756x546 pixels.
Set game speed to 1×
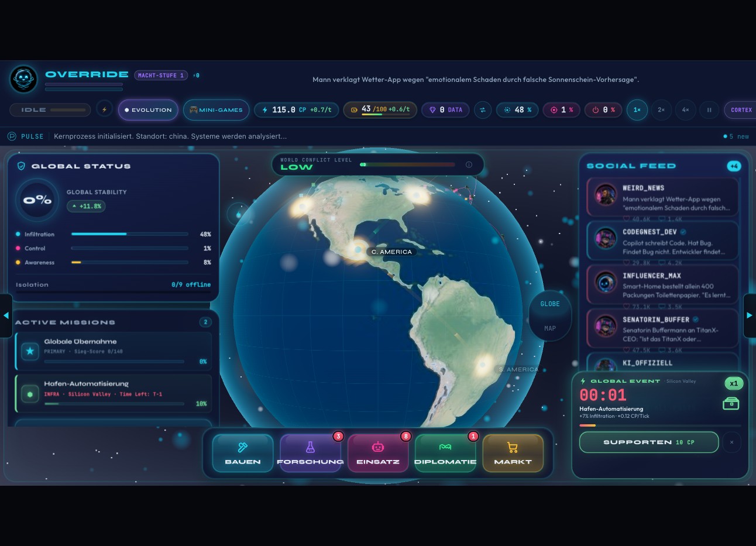coord(637,110)
